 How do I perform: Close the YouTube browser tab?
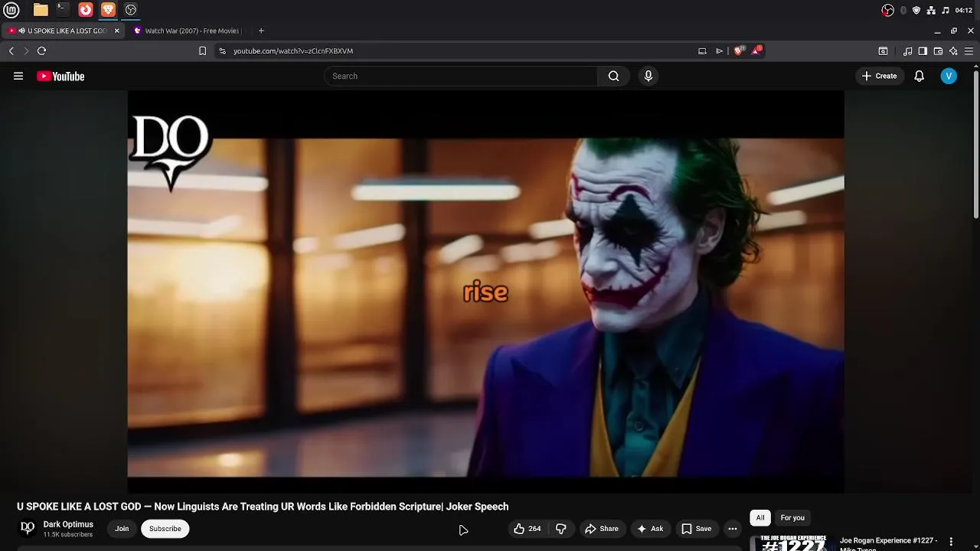click(117, 31)
